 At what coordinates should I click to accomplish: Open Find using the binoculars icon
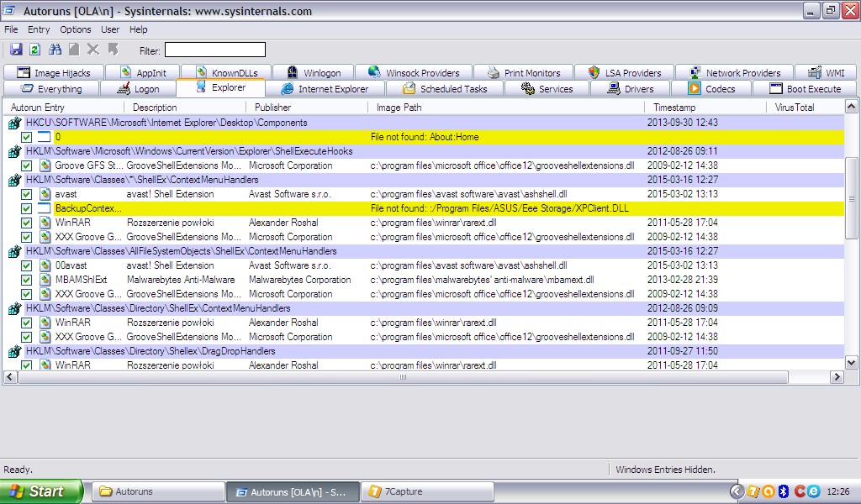point(55,50)
